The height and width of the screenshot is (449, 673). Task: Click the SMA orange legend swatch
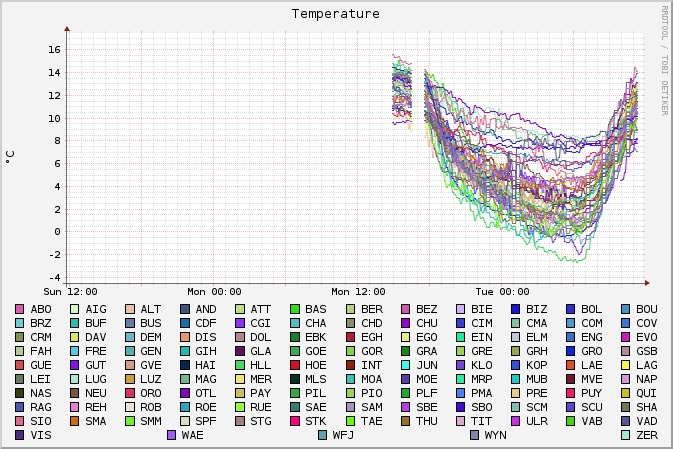click(x=74, y=421)
